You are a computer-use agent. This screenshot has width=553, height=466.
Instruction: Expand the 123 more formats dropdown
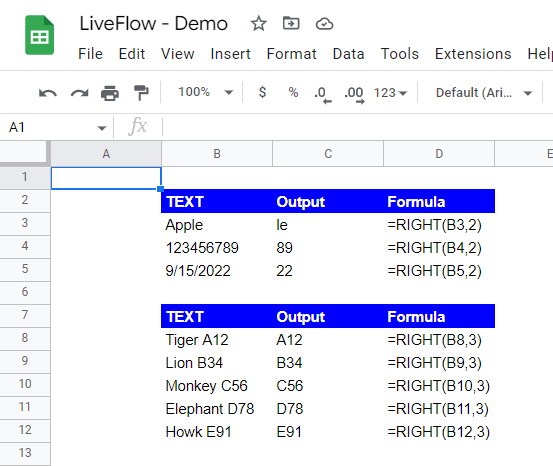[390, 93]
